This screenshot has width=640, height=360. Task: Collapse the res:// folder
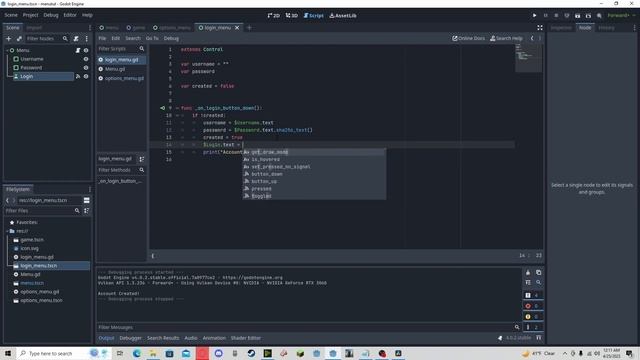[x=7, y=231]
